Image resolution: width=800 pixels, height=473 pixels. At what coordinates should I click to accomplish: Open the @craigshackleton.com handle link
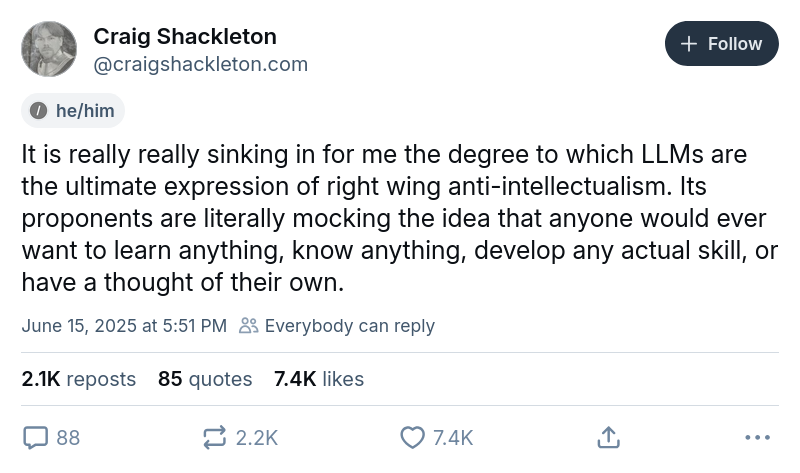200,65
